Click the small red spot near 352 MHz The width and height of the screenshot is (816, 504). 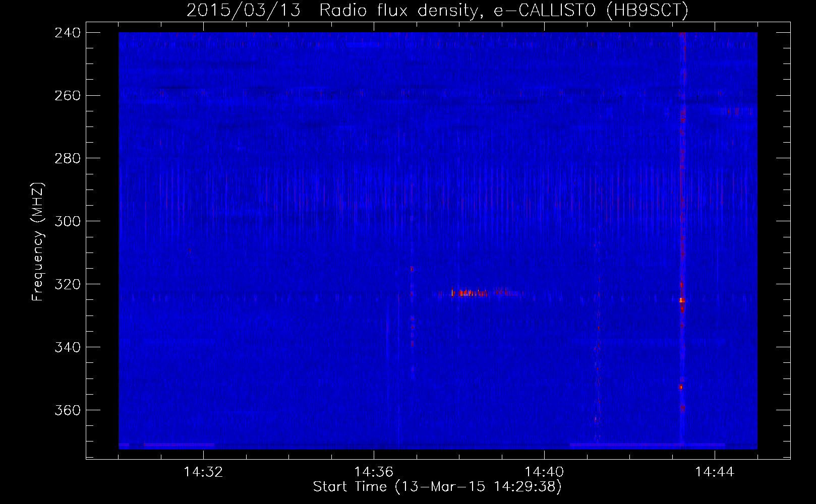[x=681, y=387]
